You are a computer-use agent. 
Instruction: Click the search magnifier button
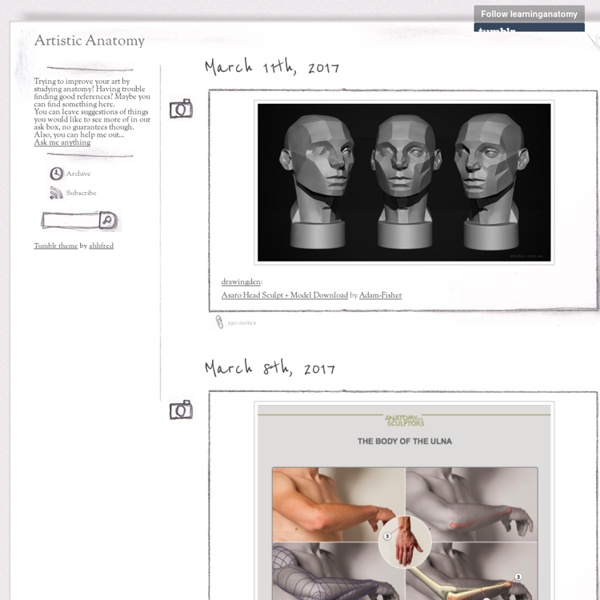click(x=108, y=220)
